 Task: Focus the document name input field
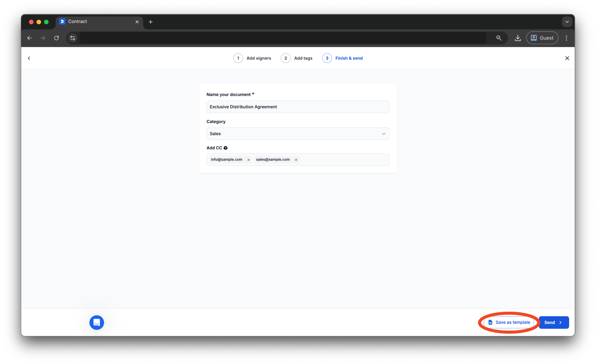tap(298, 107)
